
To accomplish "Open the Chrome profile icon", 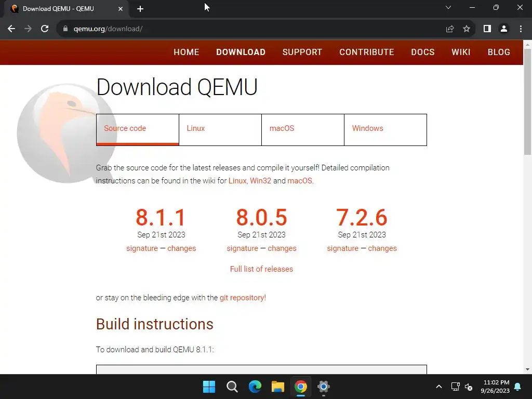I will (x=504, y=29).
